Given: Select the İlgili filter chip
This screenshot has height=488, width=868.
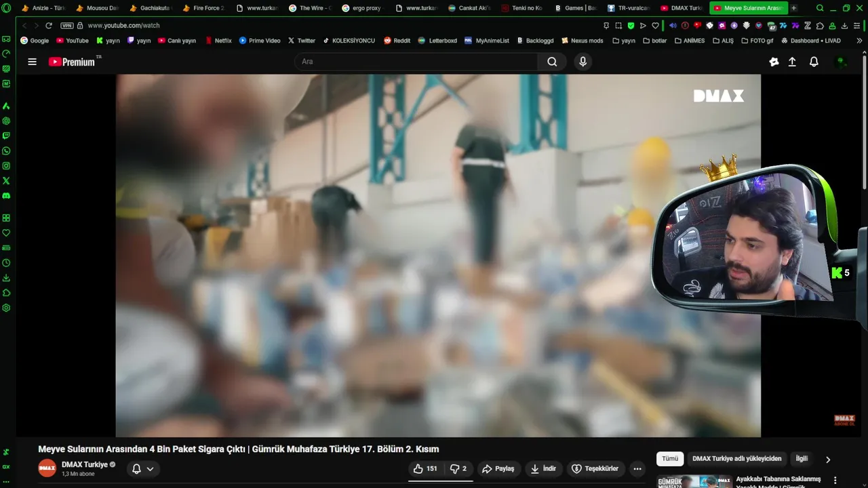Looking at the screenshot, I should click(x=802, y=459).
